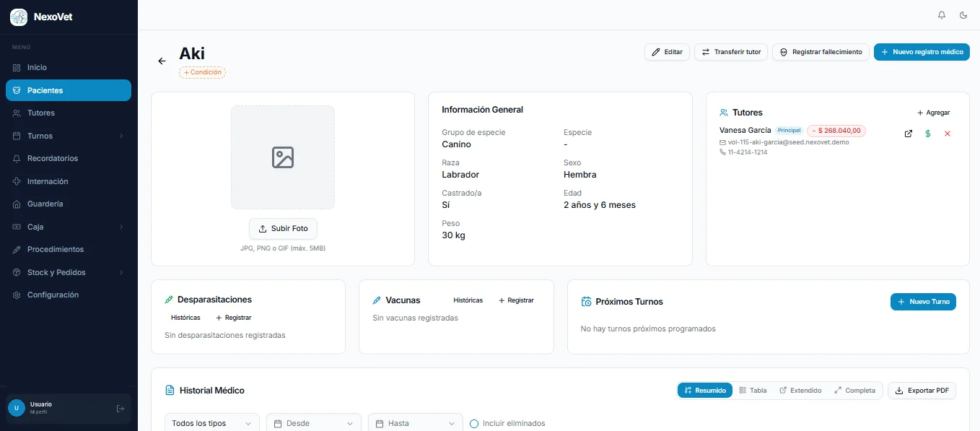980x431 pixels.
Task: Open Vanesa García tutor profile external link icon
Action: 909,134
